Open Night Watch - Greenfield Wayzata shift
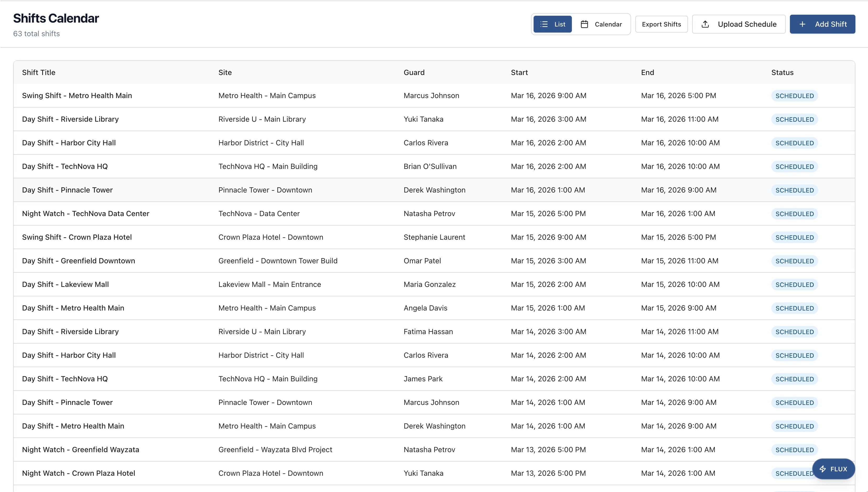868x492 pixels. (80, 450)
